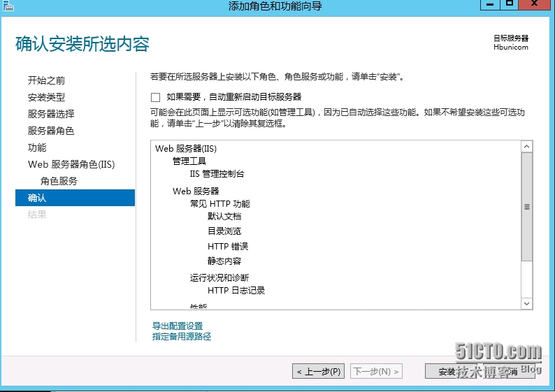Click '默认文档' in the list
Screen dimensions: 555x392
(x=224, y=216)
